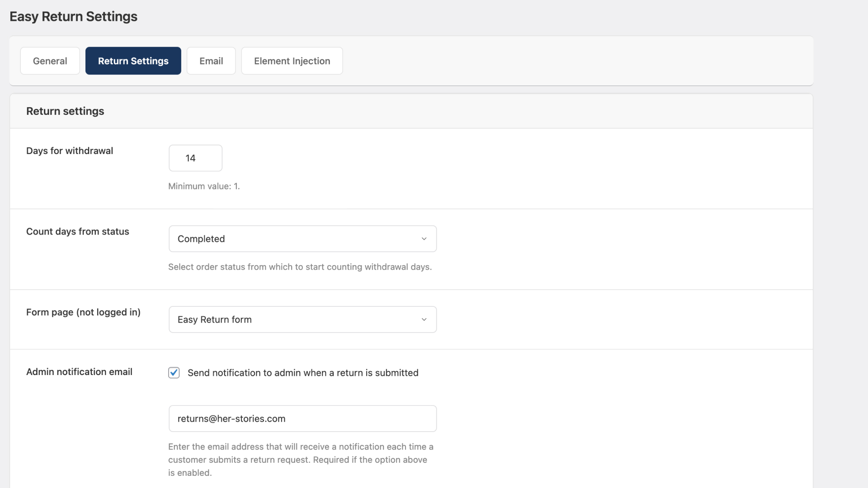This screenshot has width=868, height=488.
Task: Click the Days for withdrawal label
Action: pyautogui.click(x=69, y=150)
